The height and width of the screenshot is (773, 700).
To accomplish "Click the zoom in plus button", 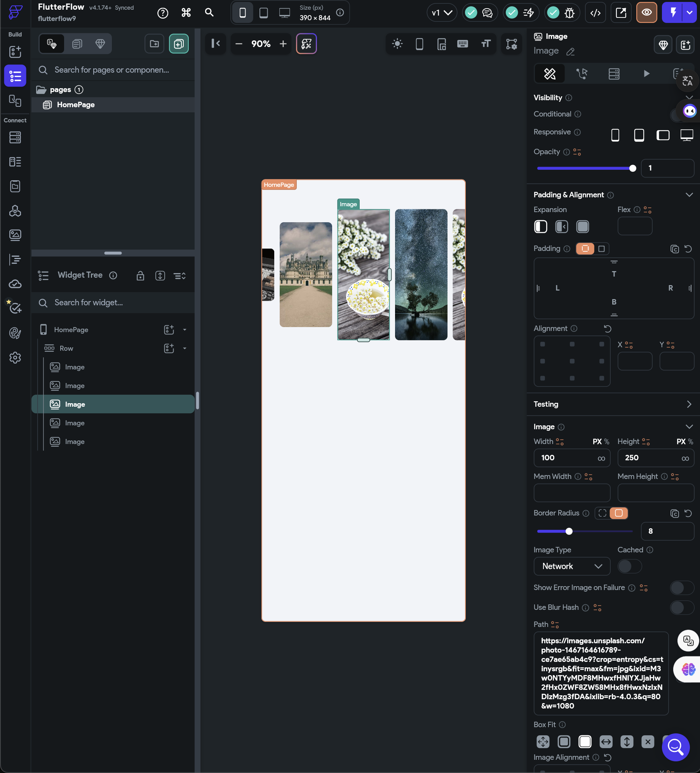I will click(283, 44).
